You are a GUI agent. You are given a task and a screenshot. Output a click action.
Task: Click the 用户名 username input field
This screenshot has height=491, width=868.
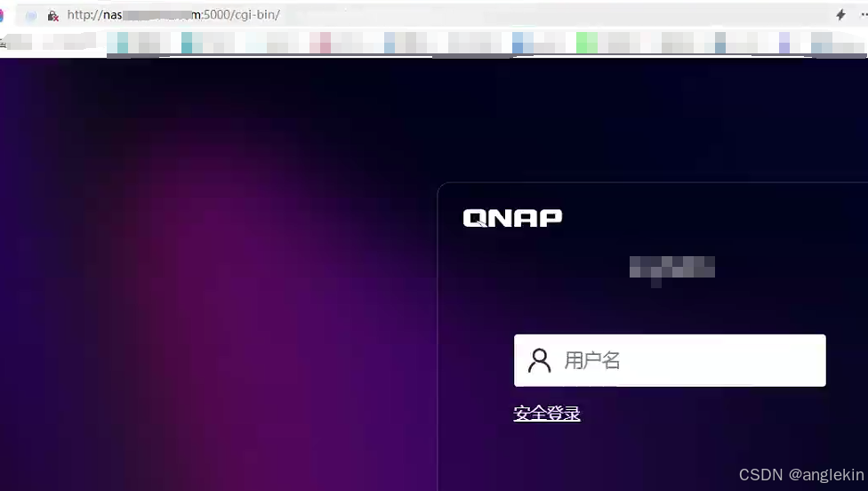point(670,360)
